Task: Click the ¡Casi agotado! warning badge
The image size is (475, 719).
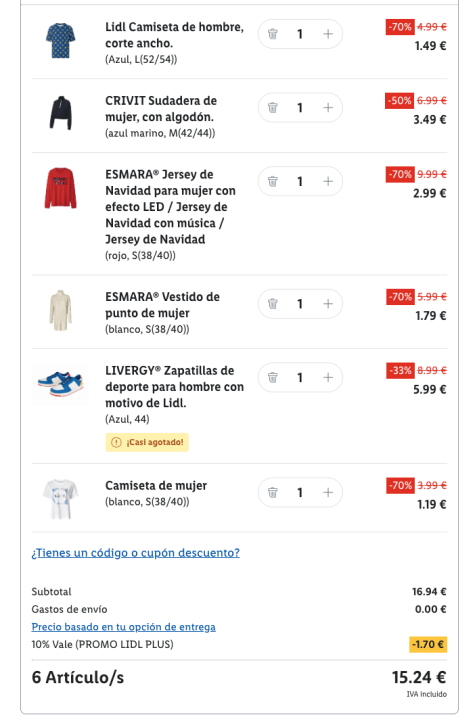Action: (x=147, y=442)
